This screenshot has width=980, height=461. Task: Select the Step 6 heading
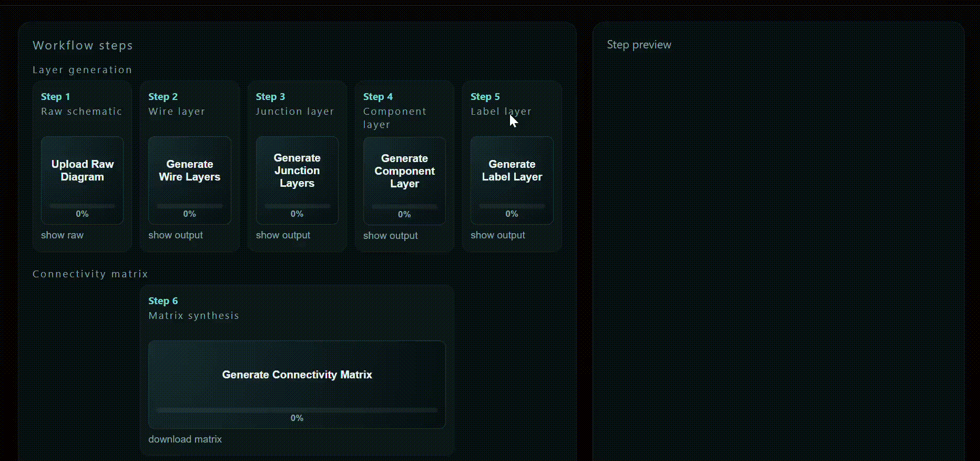click(x=163, y=301)
